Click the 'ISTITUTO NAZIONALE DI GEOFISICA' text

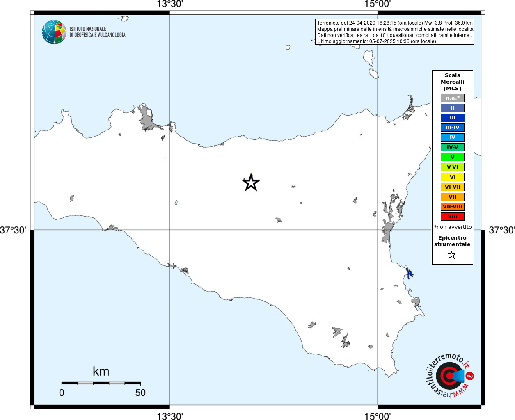(x=97, y=32)
